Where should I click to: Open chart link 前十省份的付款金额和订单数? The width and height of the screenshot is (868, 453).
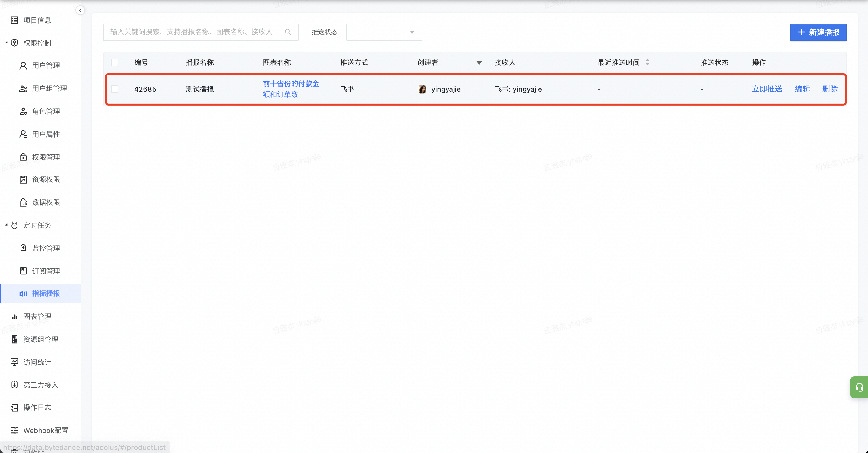click(x=291, y=89)
